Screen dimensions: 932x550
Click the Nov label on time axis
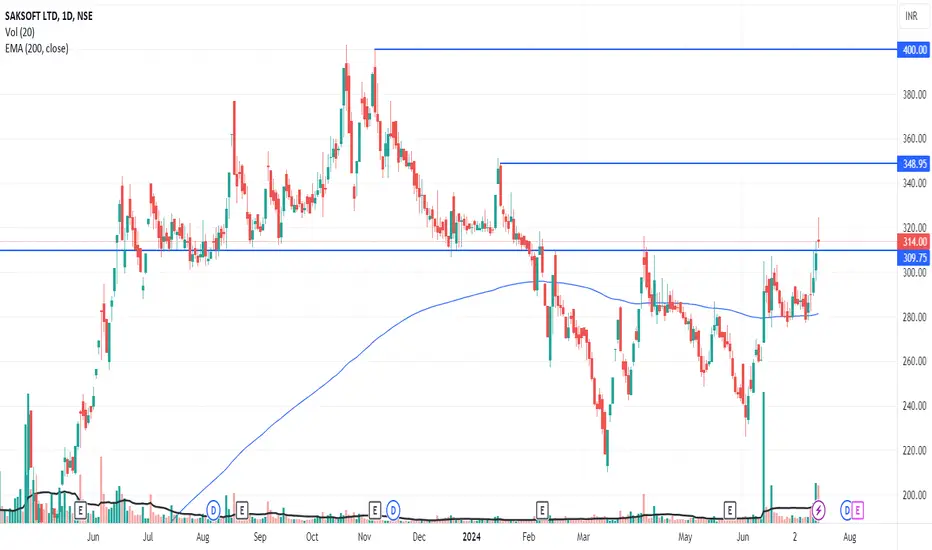coord(364,537)
